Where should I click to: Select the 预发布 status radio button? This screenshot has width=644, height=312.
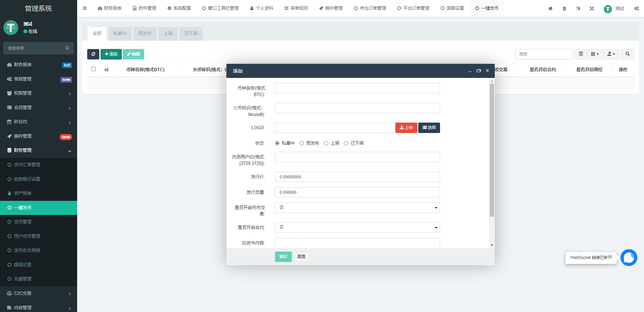click(302, 143)
